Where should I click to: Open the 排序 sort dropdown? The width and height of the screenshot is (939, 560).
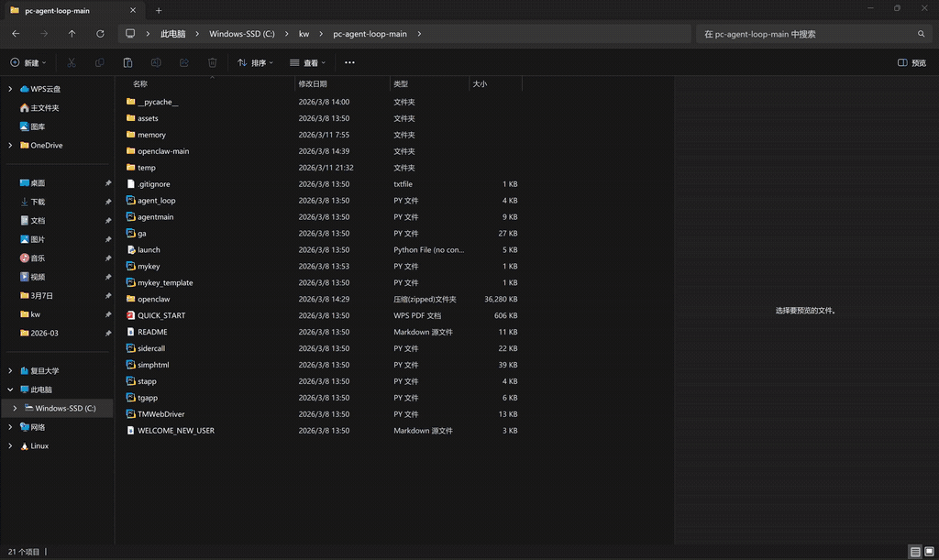point(255,63)
